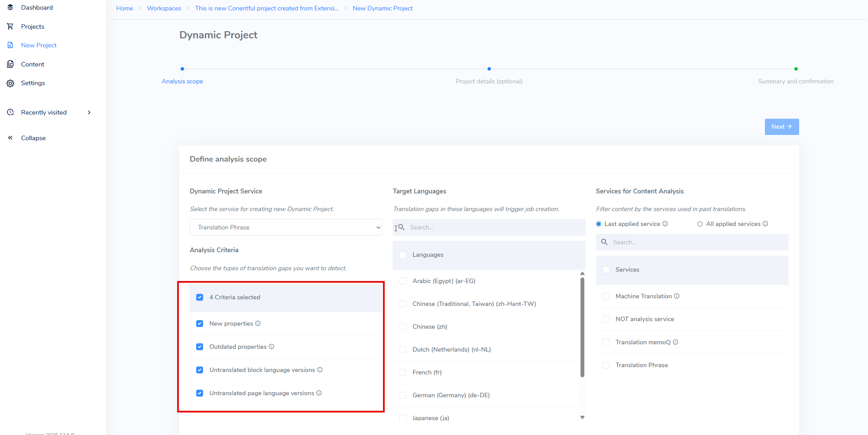Click the language list scroll-down arrow
868x435 pixels.
coord(582,417)
